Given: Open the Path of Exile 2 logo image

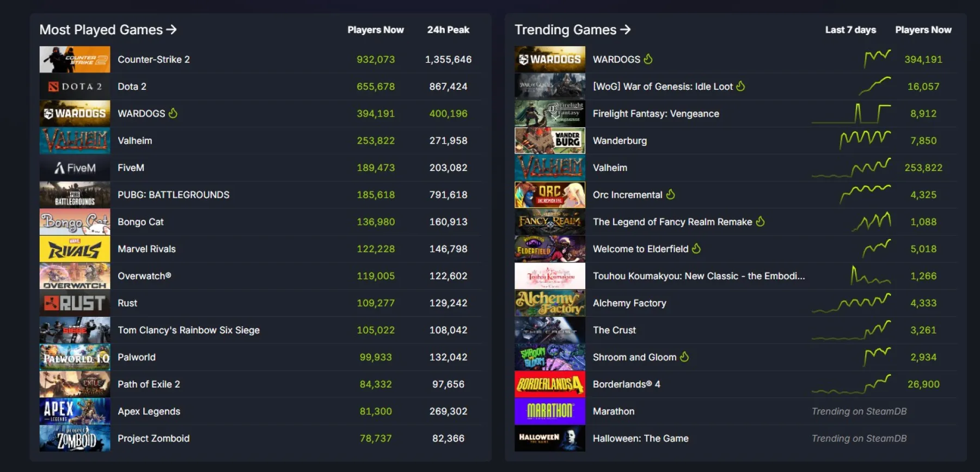Looking at the screenshot, I should pyautogui.click(x=75, y=384).
